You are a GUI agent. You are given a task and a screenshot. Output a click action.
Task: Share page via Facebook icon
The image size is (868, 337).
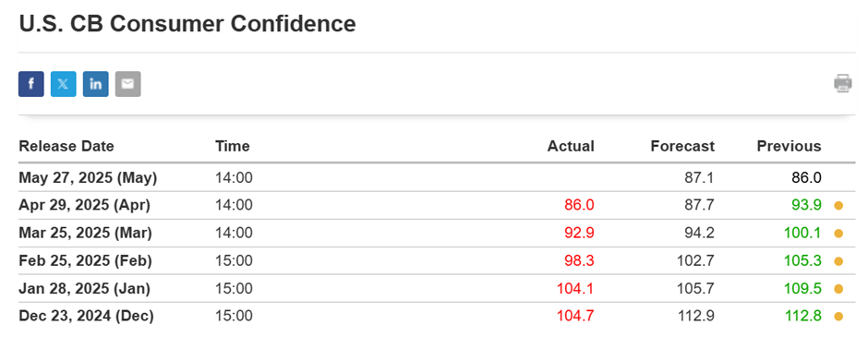pyautogui.click(x=31, y=84)
